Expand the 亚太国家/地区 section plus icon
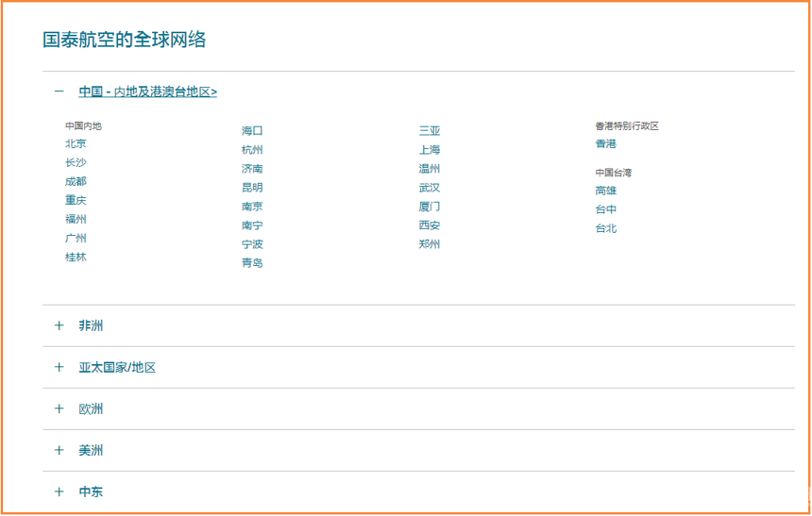 click(x=59, y=367)
